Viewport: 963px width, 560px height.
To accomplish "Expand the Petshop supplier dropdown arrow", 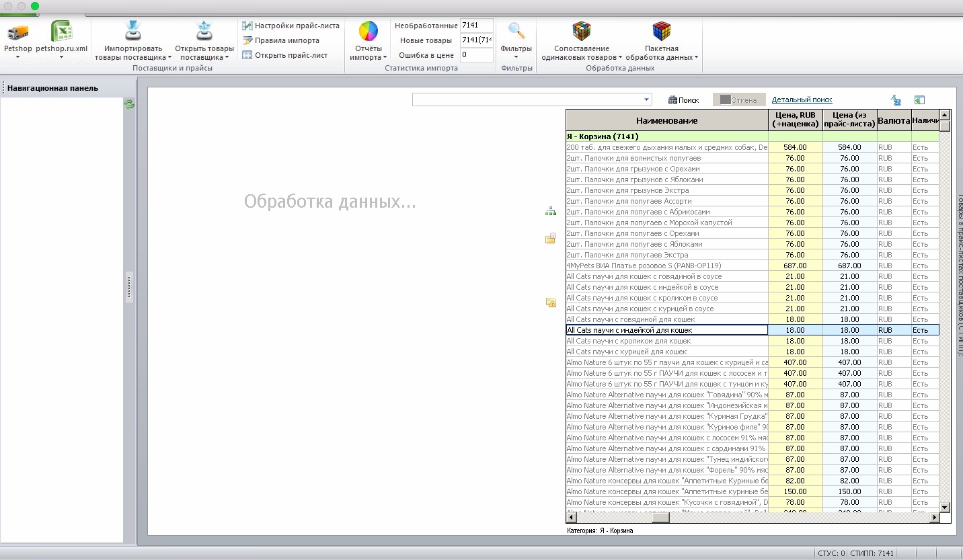I will click(18, 57).
